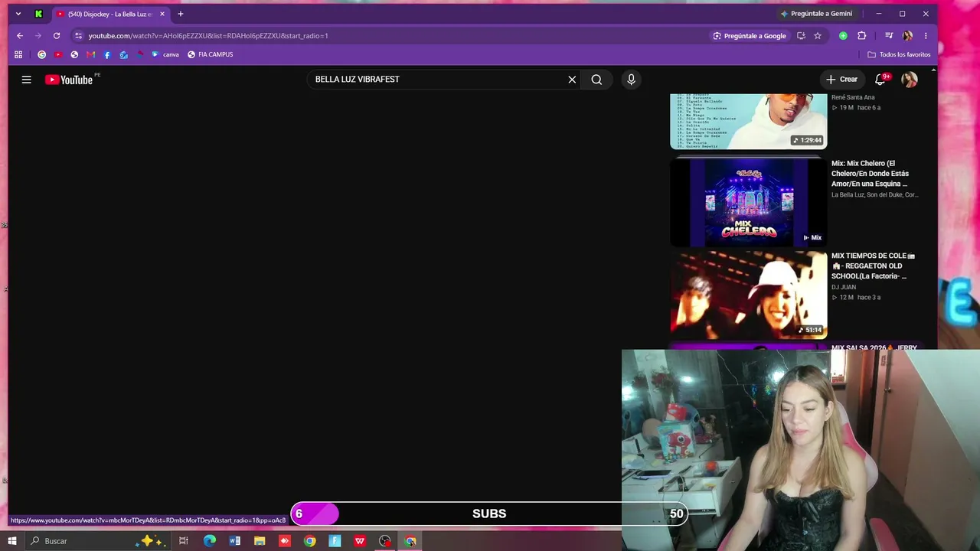
Task: Click the install app icon in address bar
Action: coord(801,36)
